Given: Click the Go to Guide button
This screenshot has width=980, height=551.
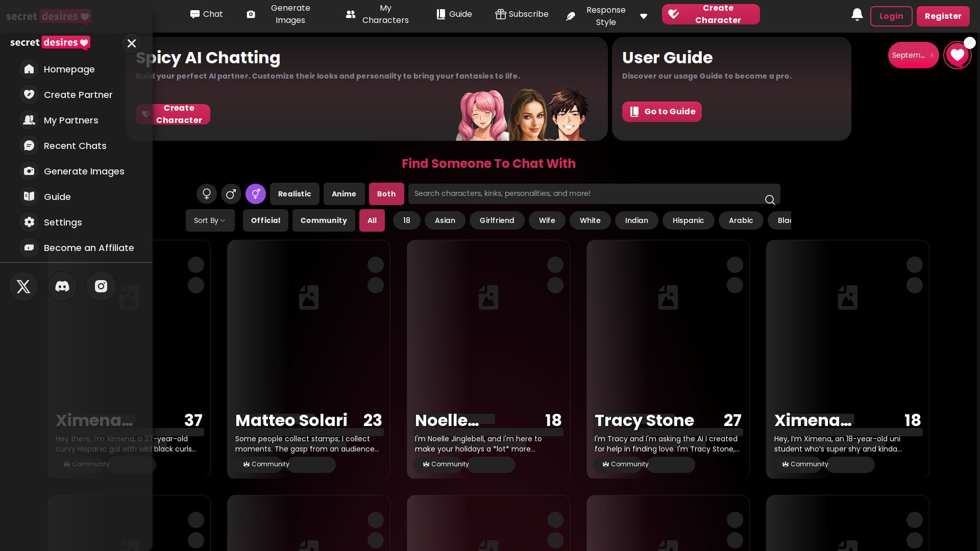Looking at the screenshot, I should click(x=661, y=112).
